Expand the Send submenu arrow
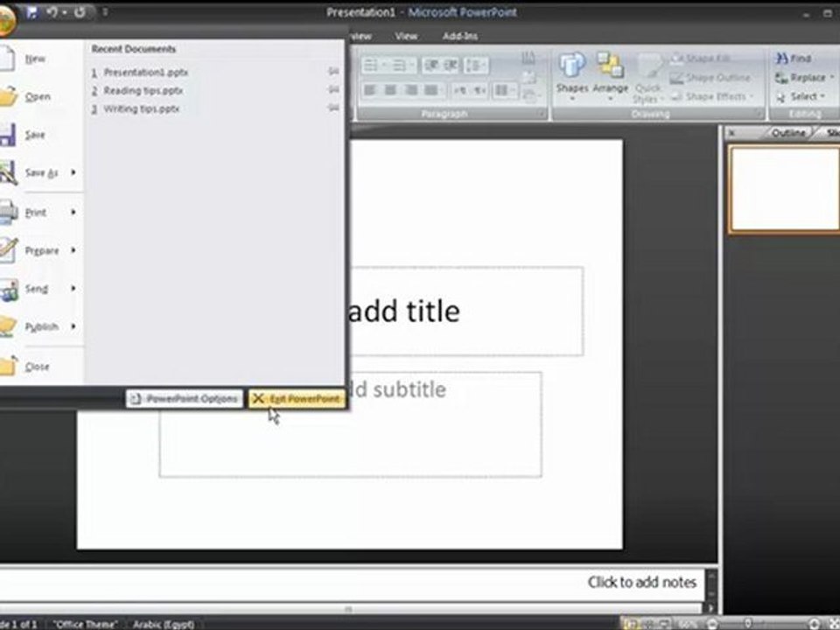 click(73, 288)
